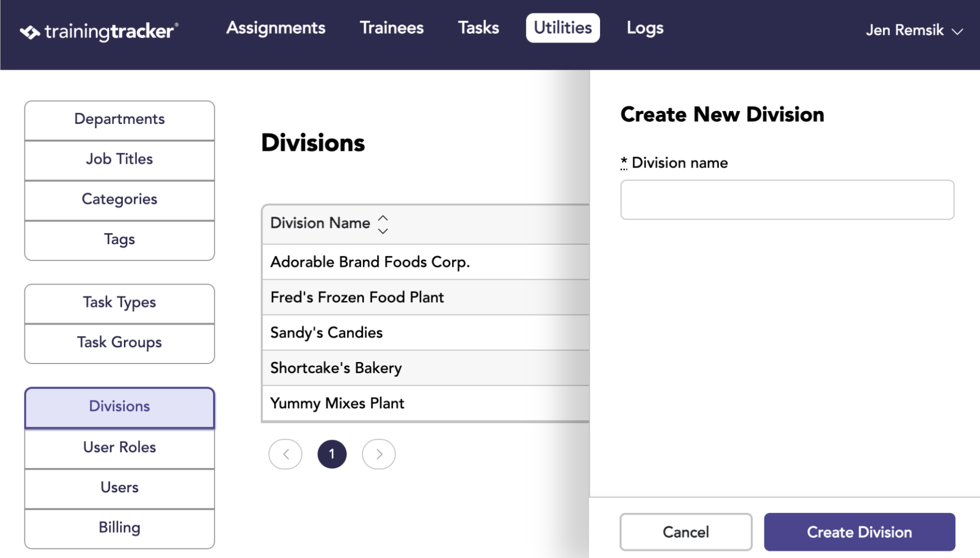Open Job Titles in the sidebar
This screenshot has height=558, width=980.
pos(119,160)
